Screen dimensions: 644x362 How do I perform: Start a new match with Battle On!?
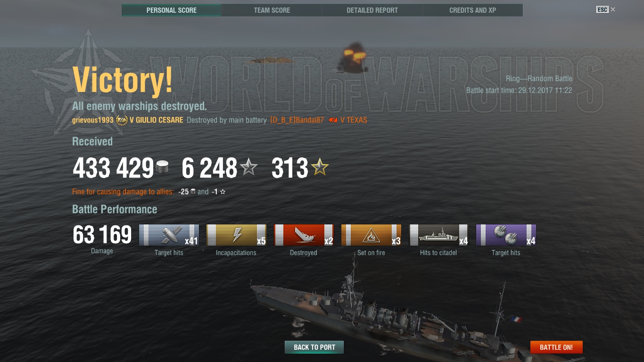tap(556, 347)
